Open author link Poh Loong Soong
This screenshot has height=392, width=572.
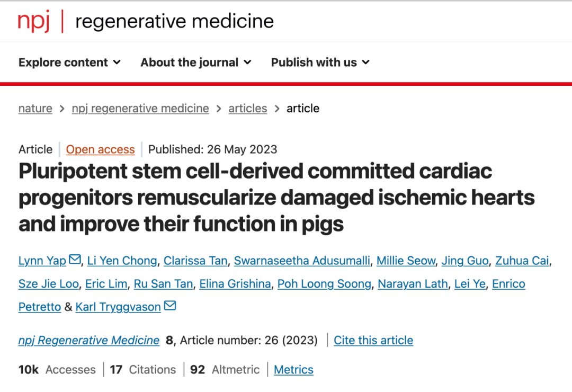coord(324,283)
